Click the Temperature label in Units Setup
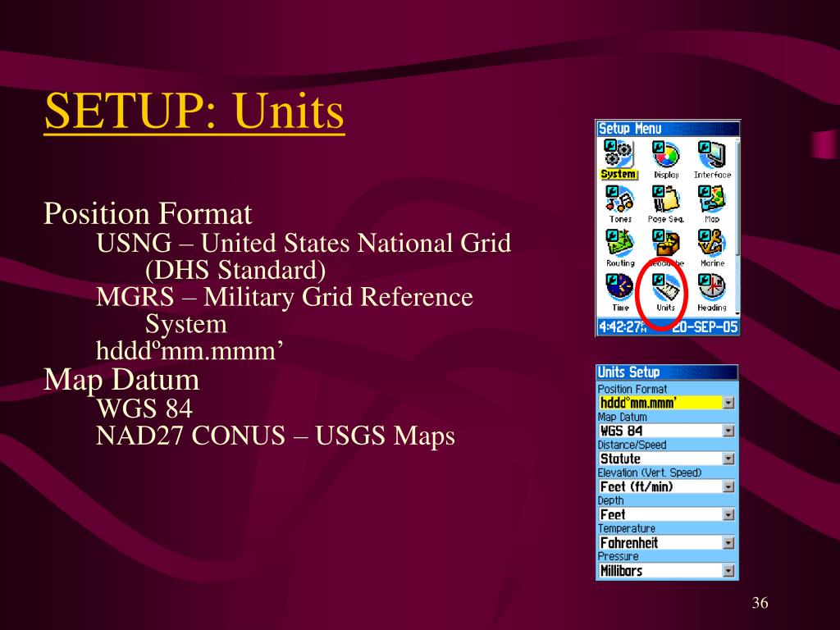840x630 pixels. point(626,528)
